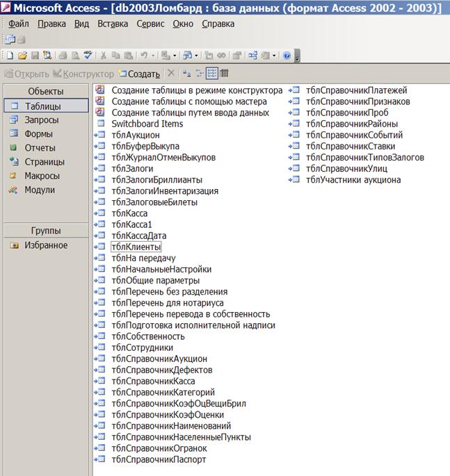
Task: Click the Undo arrow icon
Action: point(144,56)
